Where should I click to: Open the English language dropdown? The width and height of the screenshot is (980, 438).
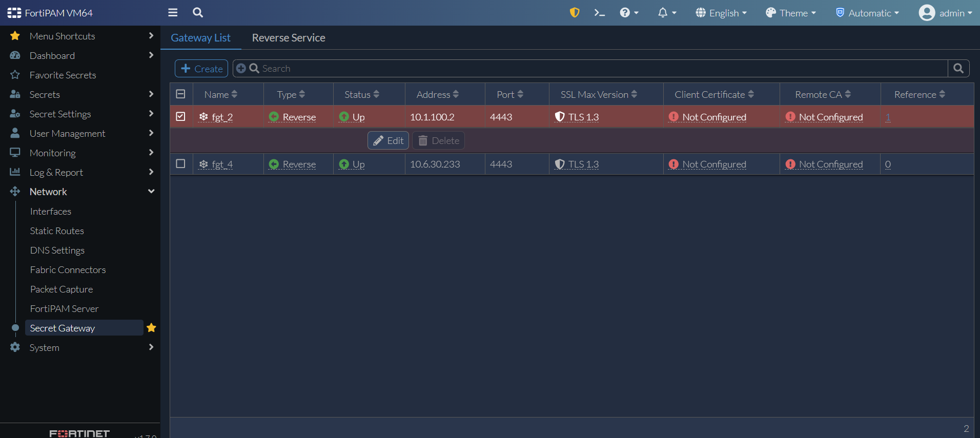click(x=721, y=13)
